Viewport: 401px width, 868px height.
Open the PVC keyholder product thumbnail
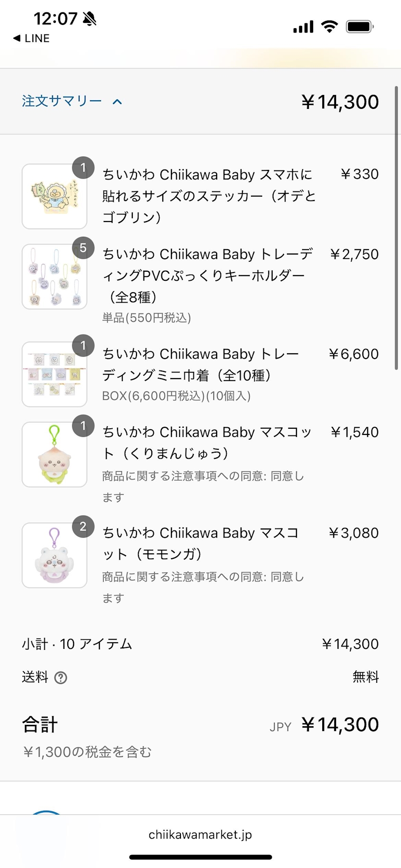coord(54,276)
